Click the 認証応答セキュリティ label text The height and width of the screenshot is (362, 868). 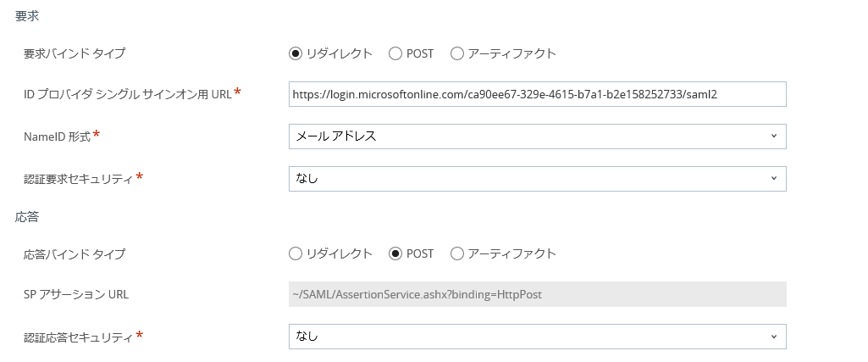[79, 337]
